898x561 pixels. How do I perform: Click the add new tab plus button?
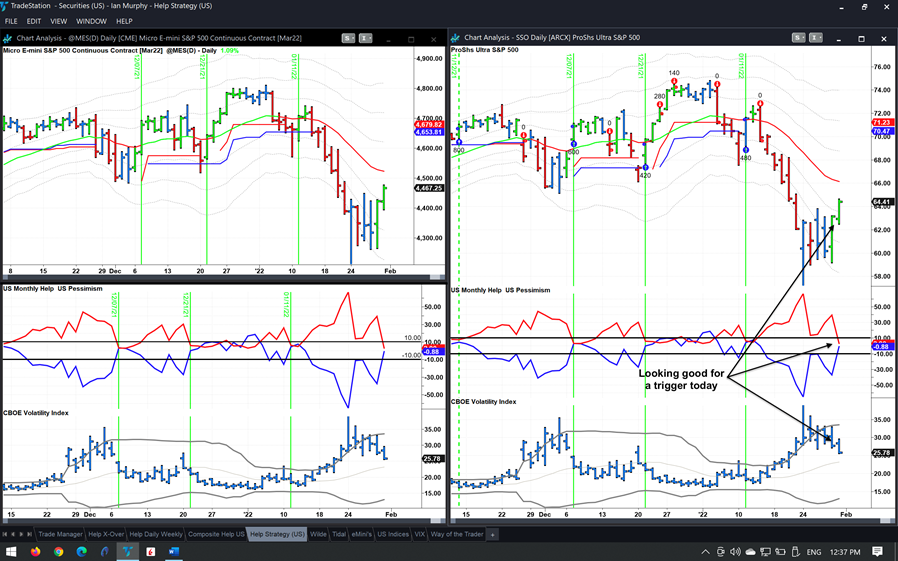pos(492,535)
